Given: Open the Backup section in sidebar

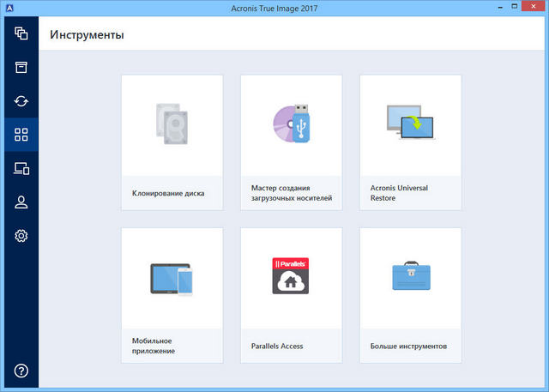Looking at the screenshot, I should (21, 34).
